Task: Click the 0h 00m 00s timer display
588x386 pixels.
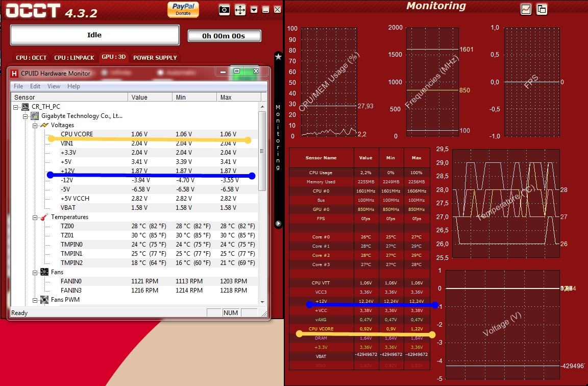Action: pos(224,36)
